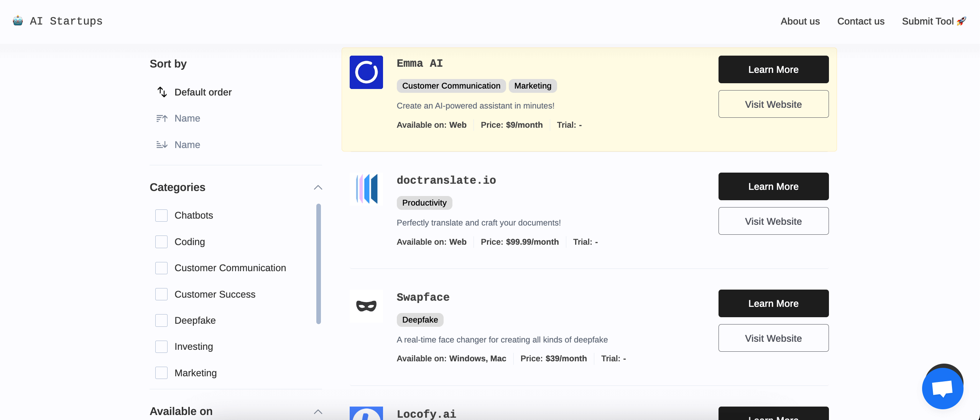Collapse the Available on filter section
The height and width of the screenshot is (420, 980).
317,411
